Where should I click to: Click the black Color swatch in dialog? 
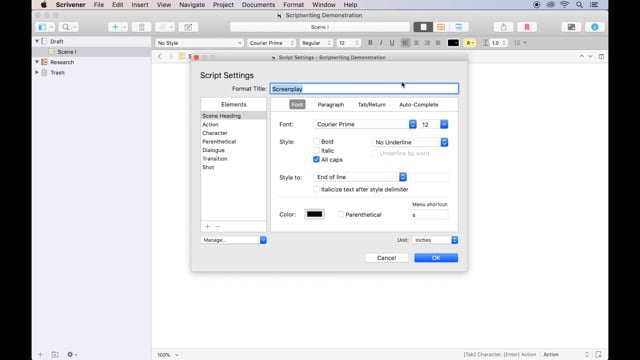[314, 214]
